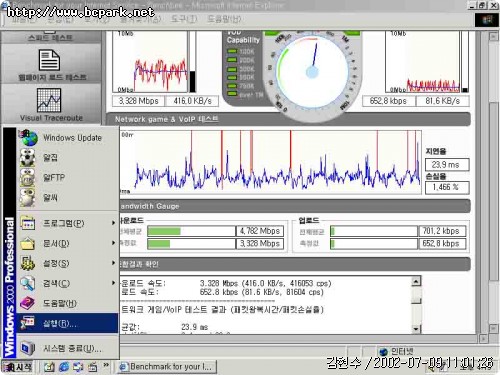Click Internet Explorer quick launch icon

coord(64,367)
